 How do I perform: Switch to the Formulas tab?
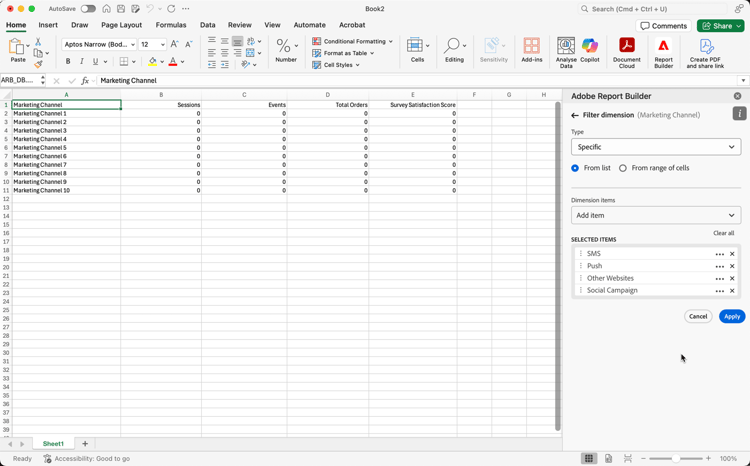click(x=171, y=25)
